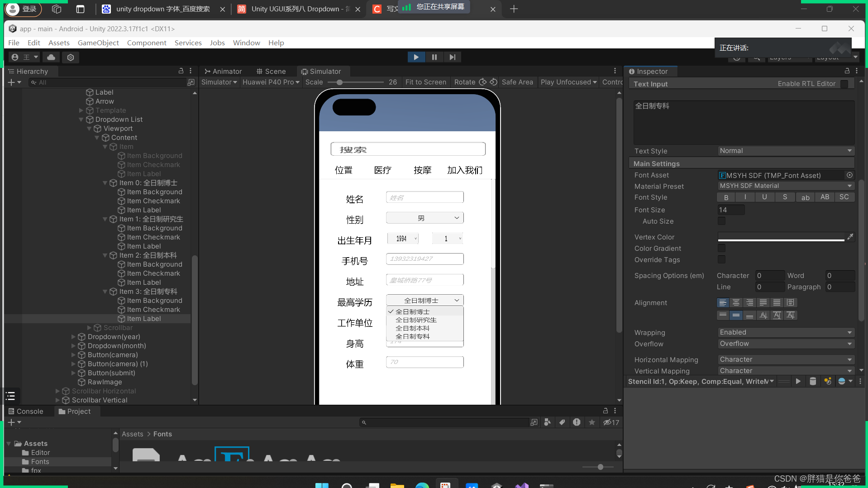Start Play mode in the Unity toolbar
This screenshot has height=488, width=868.
click(x=416, y=57)
